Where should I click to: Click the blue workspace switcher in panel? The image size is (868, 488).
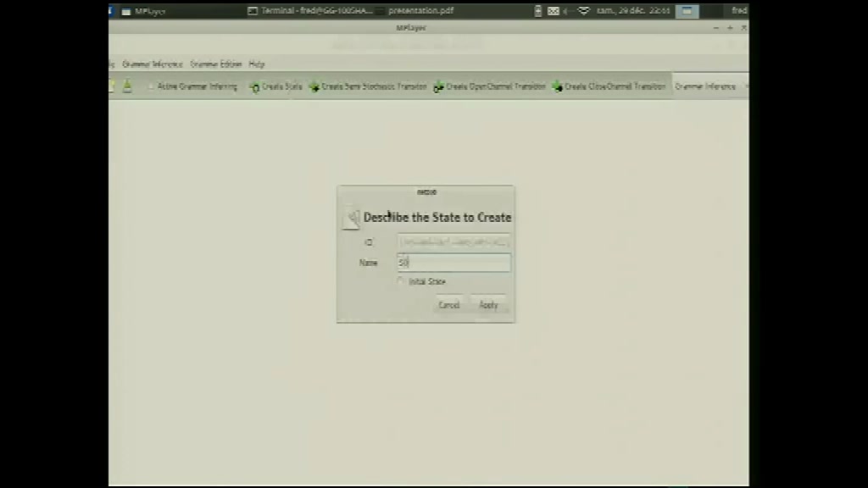click(687, 11)
